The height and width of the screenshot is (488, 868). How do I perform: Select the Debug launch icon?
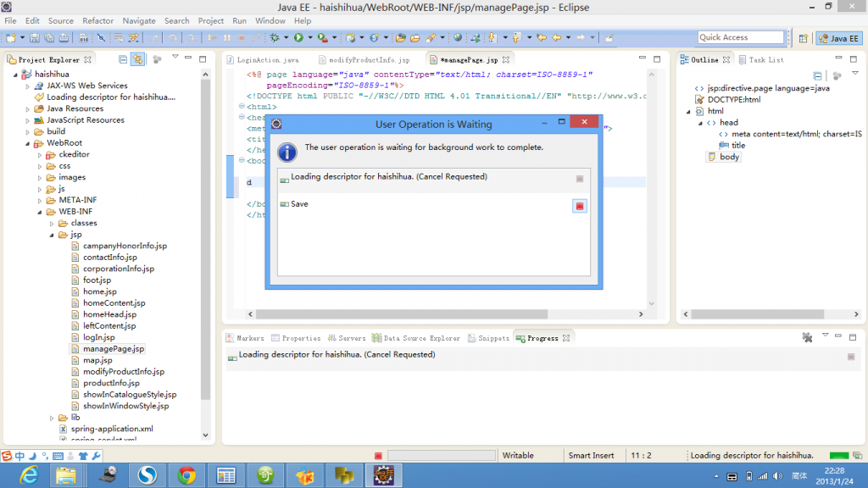(x=275, y=37)
